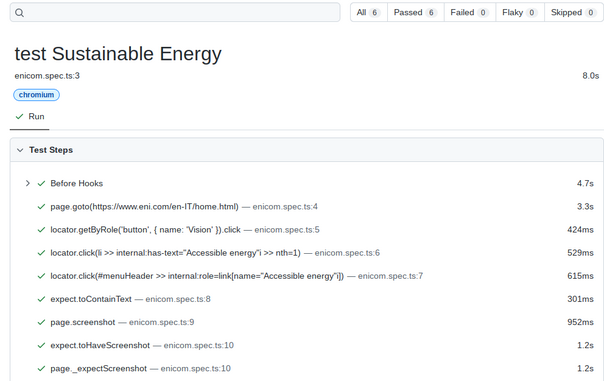Image resolution: width=604 pixels, height=381 pixels.
Task: Expand the Before Hooks step
Action: pos(27,183)
